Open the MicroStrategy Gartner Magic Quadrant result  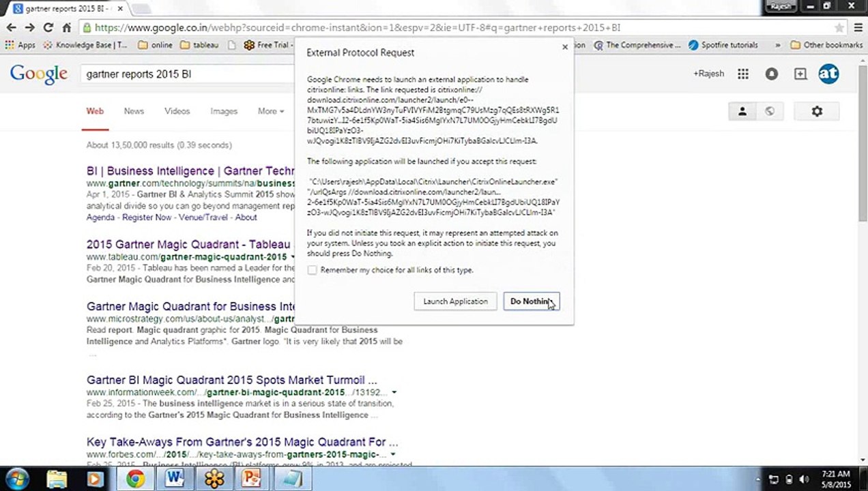coord(190,306)
